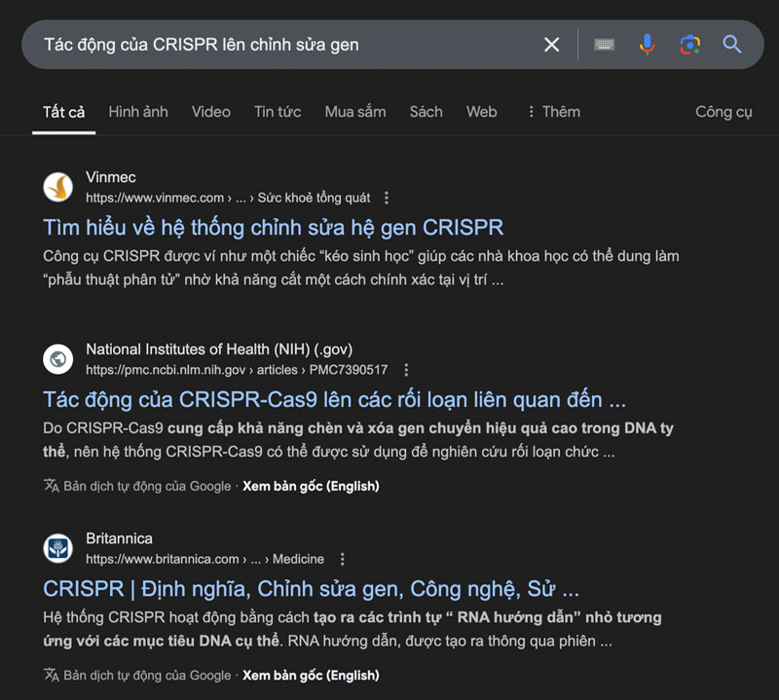Open Công cụ search tools
This screenshot has height=700, width=779.
(x=723, y=112)
